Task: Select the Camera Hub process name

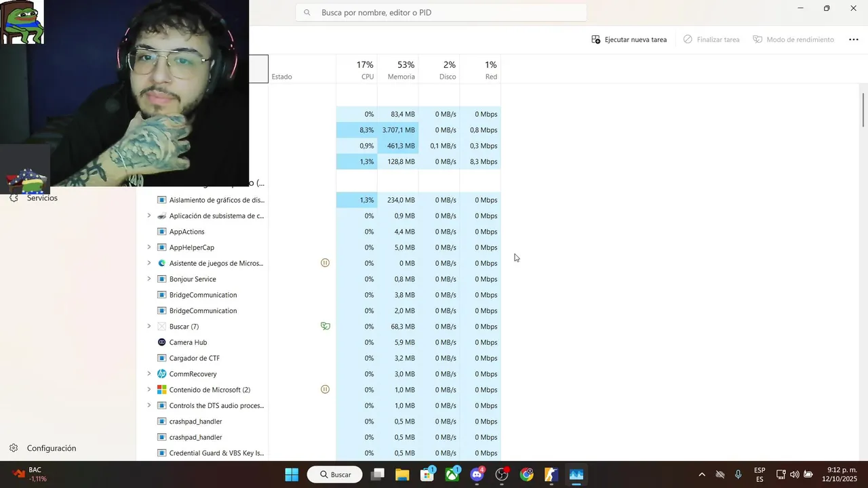Action: (188, 342)
